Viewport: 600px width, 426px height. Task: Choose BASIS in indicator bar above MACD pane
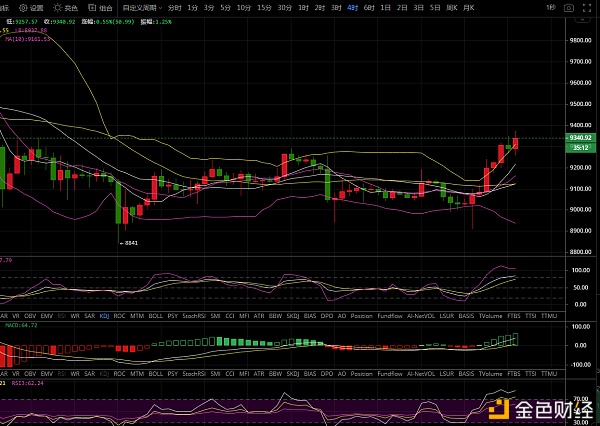[x=466, y=316]
